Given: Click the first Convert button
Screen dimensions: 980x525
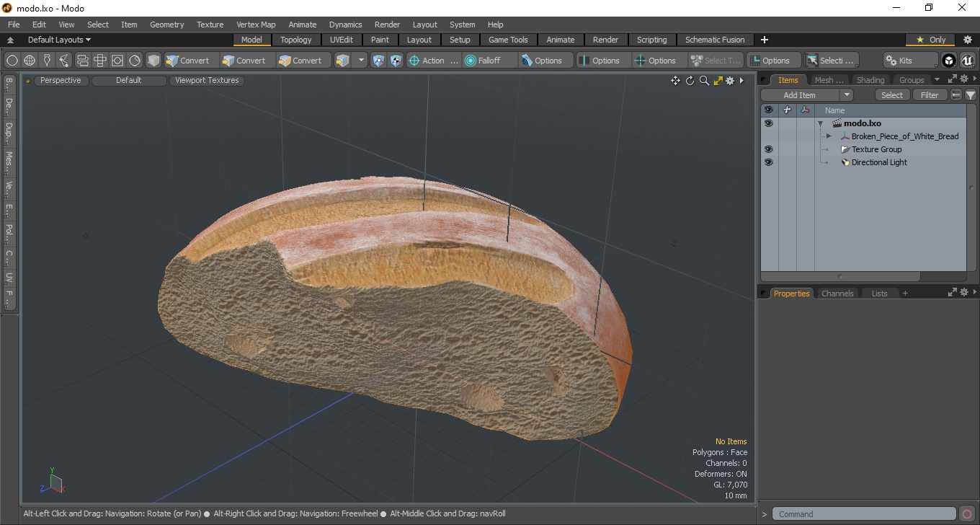Looking at the screenshot, I should pos(190,61).
